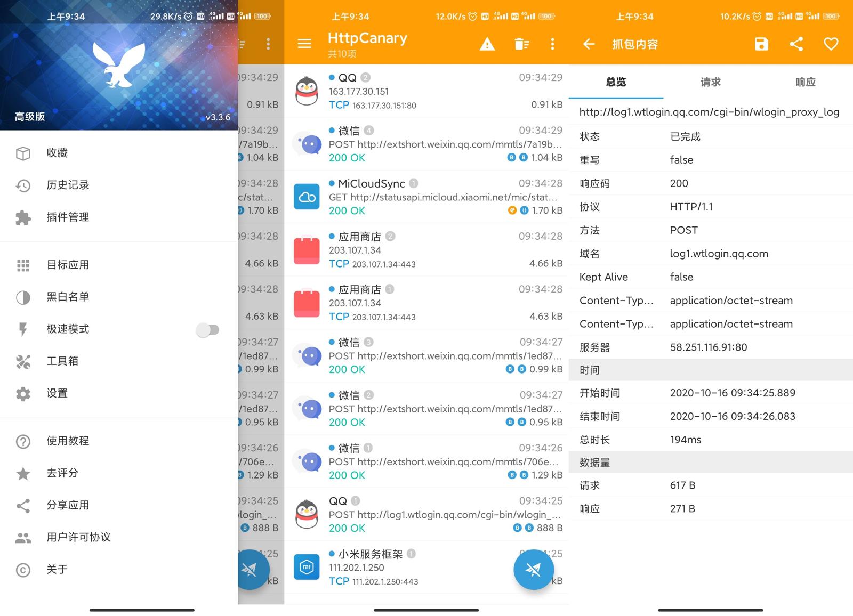Open the MiCloudSync cloud icon entry
This screenshot has width=853, height=616.
pos(306,196)
